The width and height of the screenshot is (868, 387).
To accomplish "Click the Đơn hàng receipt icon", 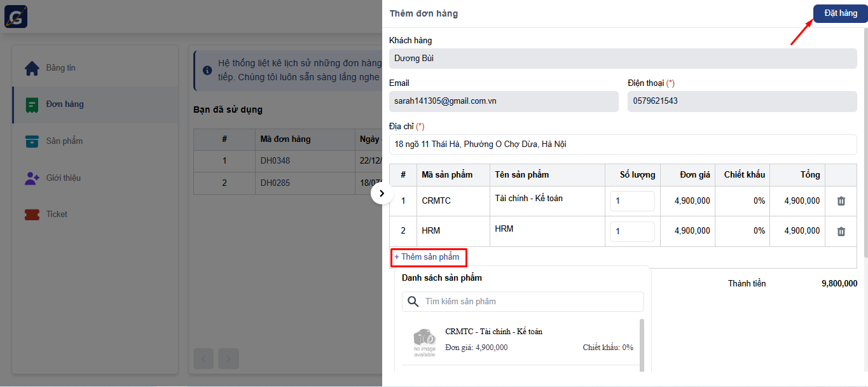I will (x=32, y=104).
